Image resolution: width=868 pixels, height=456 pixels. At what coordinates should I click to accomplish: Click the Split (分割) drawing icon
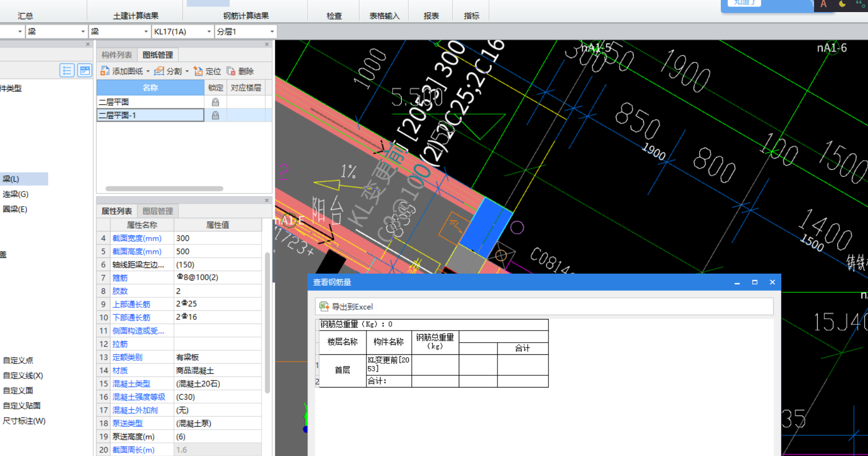(159, 71)
